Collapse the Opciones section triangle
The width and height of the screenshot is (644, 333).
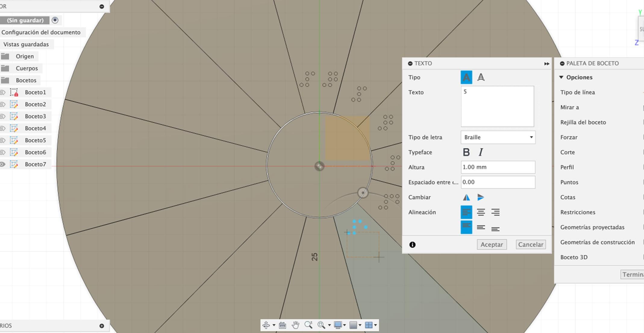click(x=561, y=77)
